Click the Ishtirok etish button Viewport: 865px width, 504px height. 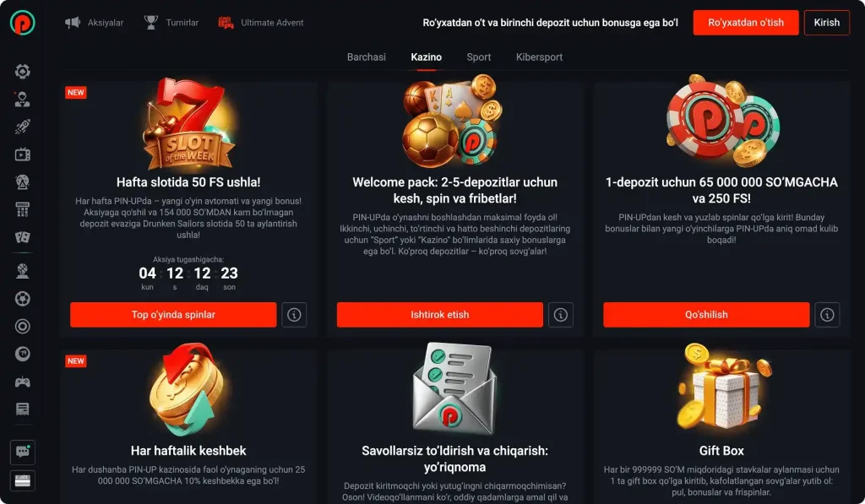(439, 315)
